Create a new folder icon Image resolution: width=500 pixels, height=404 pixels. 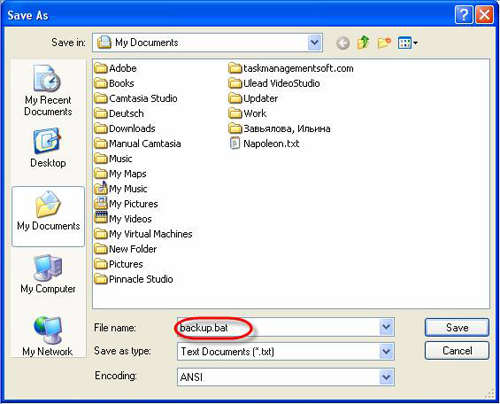[384, 43]
